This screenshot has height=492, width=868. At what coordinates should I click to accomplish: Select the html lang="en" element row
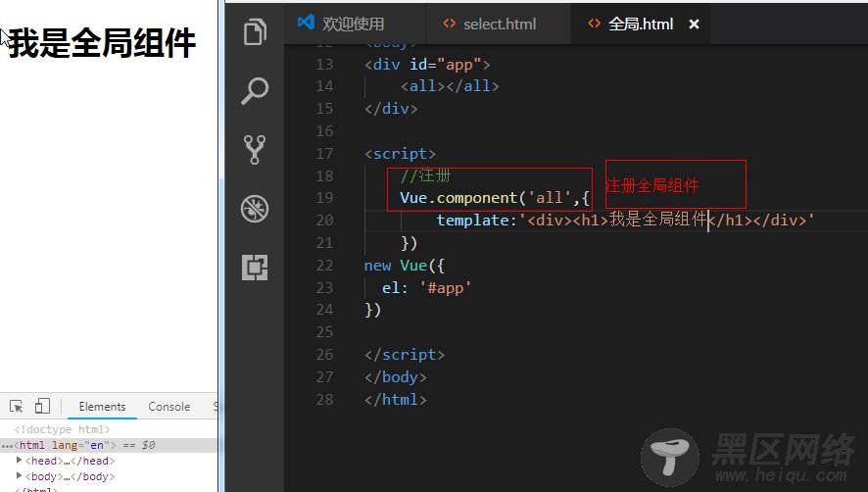pos(109,445)
